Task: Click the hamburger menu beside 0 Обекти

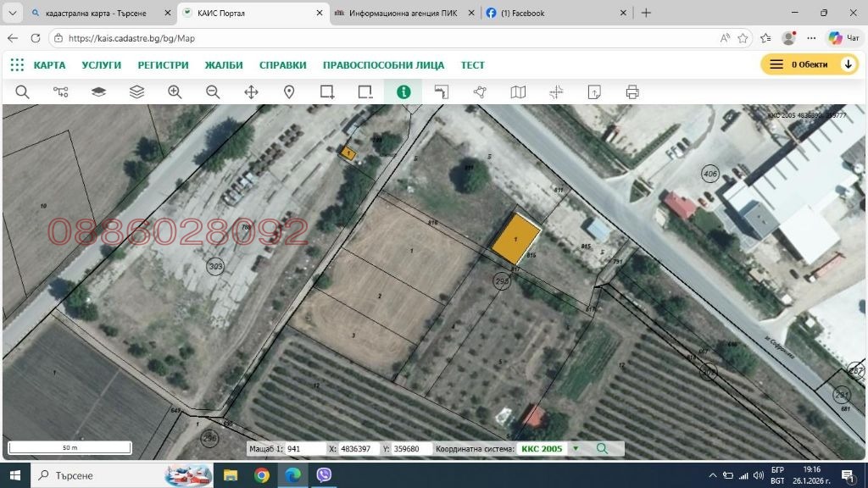Action: pos(777,64)
